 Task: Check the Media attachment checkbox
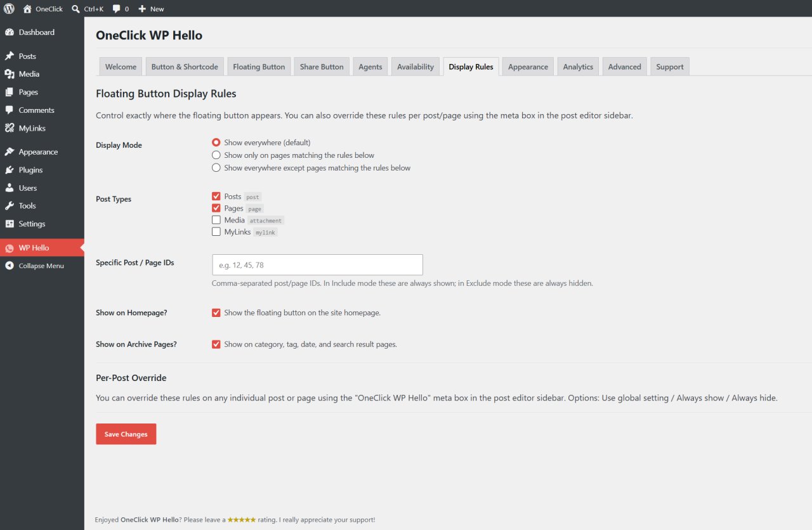[216, 220]
